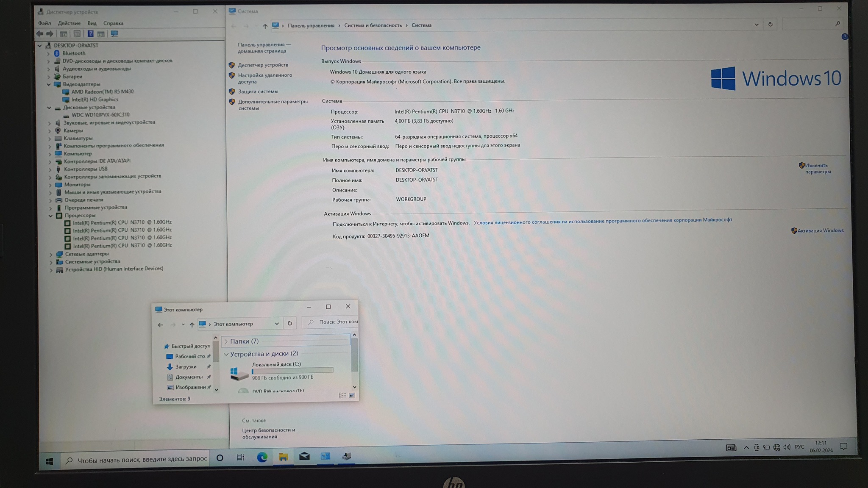Open Microsoft Edge from the taskbar

point(262,457)
